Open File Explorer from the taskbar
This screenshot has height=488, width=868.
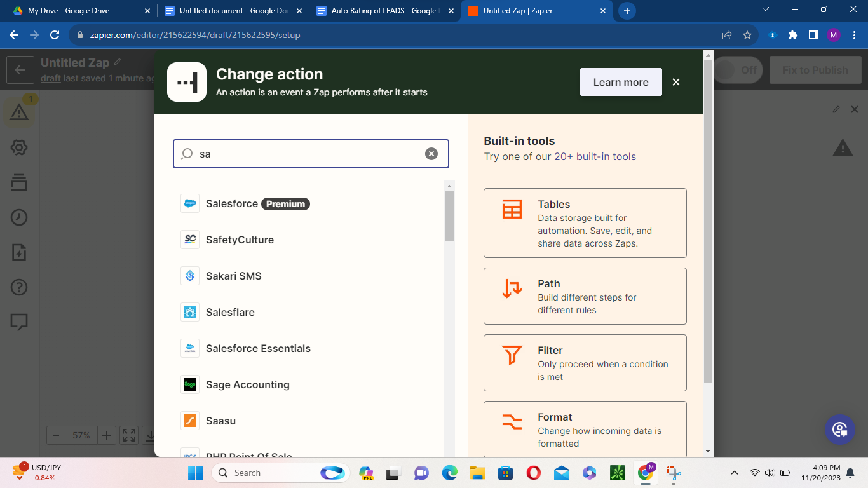(x=477, y=473)
